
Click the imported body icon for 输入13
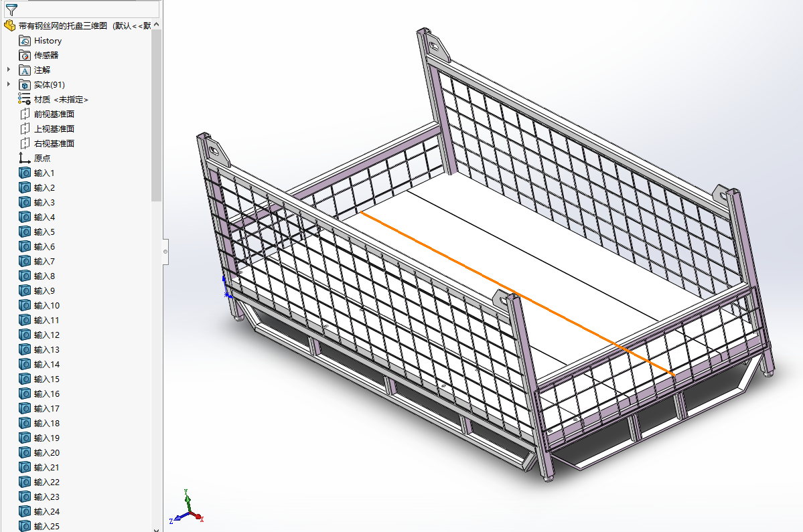[x=25, y=350]
